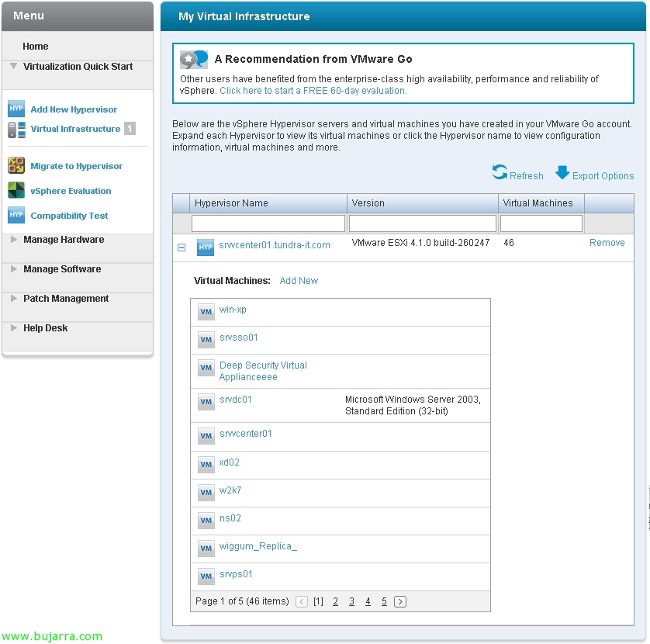Open the srvdc01 virtual machine
This screenshot has width=650, height=644.
pyautogui.click(x=236, y=400)
